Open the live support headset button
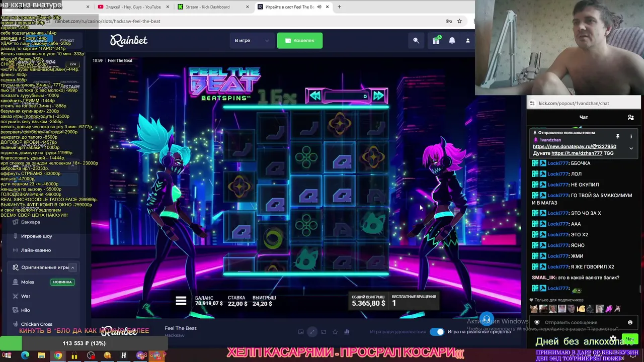The width and height of the screenshot is (644, 362). [x=487, y=320]
